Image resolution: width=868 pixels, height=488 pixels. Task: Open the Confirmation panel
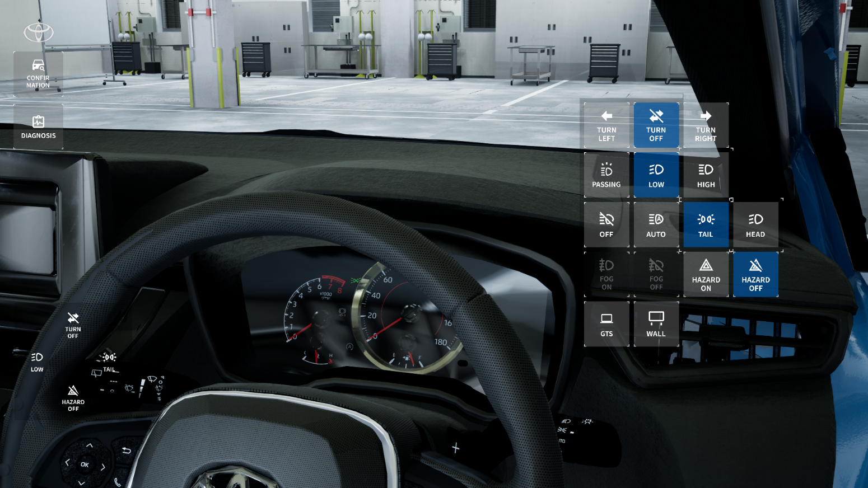tap(38, 74)
